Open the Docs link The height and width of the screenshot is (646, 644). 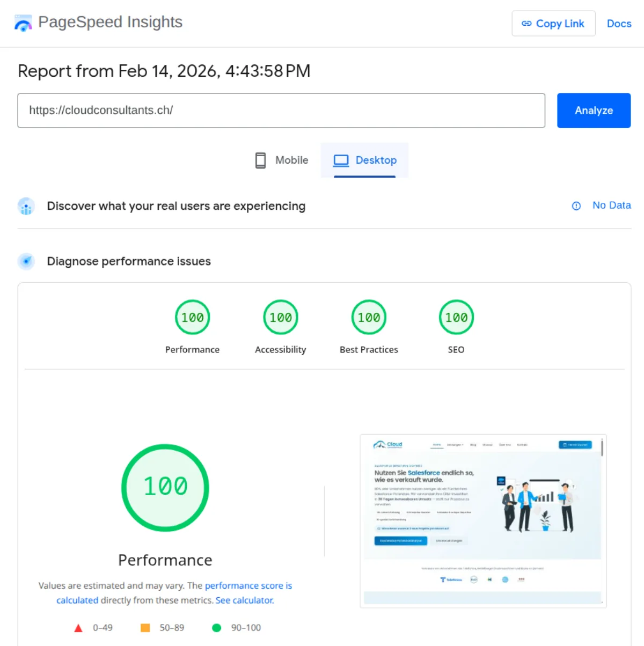point(619,24)
